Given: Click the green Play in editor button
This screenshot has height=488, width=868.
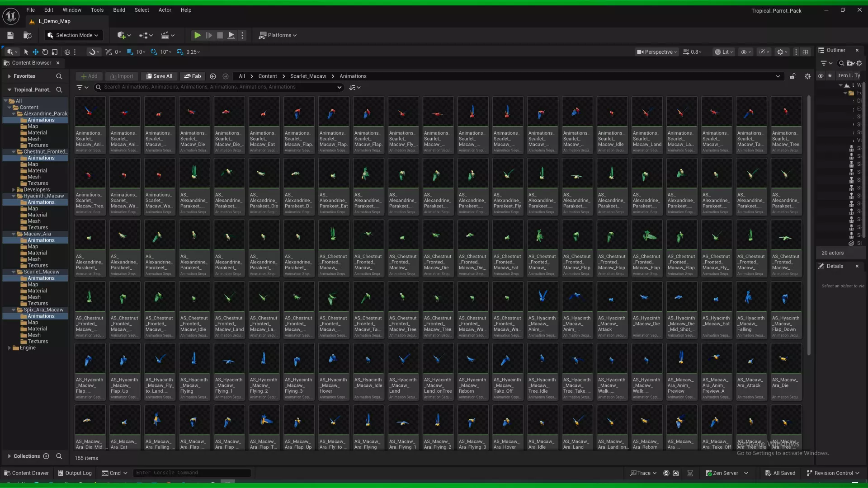Looking at the screenshot, I should (197, 35).
